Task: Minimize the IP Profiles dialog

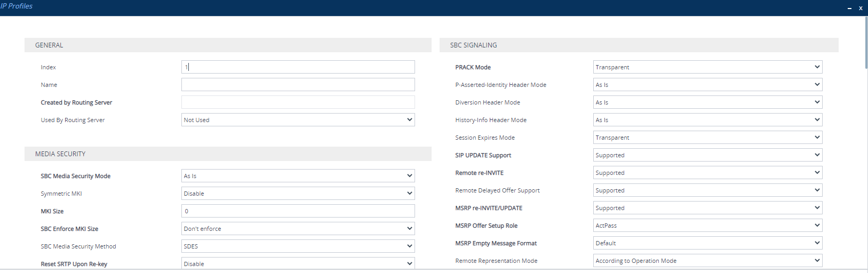Action: click(849, 8)
